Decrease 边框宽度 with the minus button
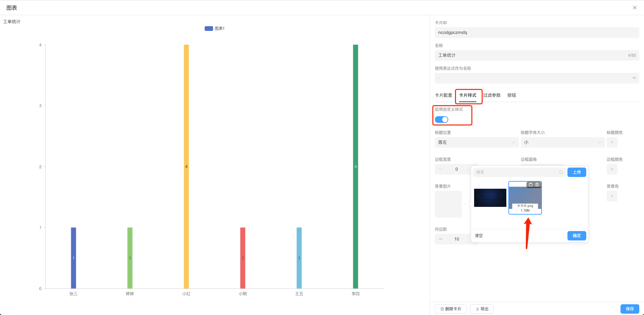The height and width of the screenshot is (315, 644). (x=441, y=169)
